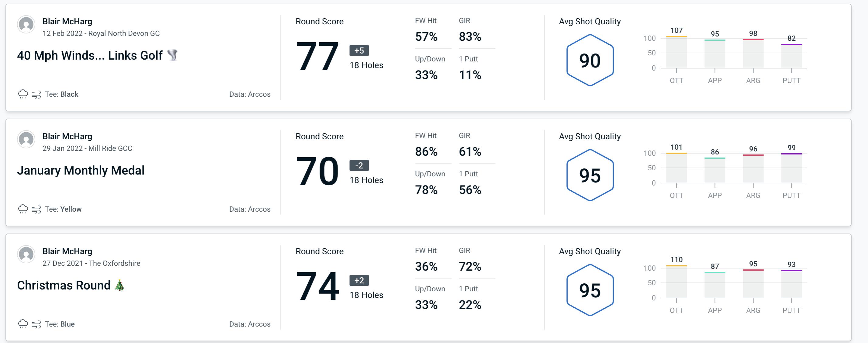Select the Data: Arccos label on round two

(x=249, y=209)
